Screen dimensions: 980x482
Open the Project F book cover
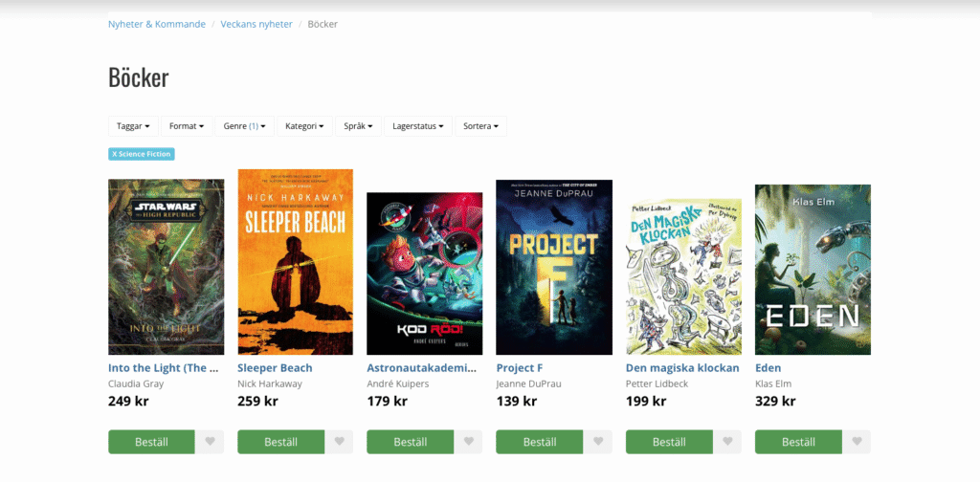pos(554,267)
